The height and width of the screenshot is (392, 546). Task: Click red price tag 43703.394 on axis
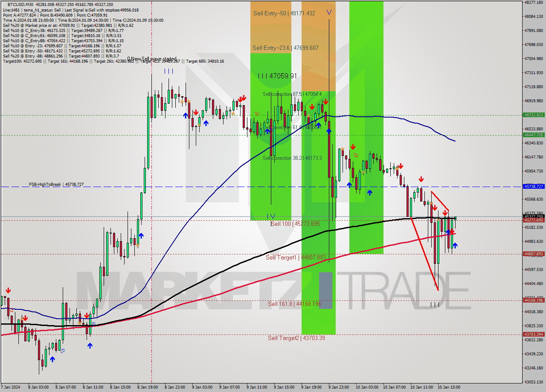(534, 334)
